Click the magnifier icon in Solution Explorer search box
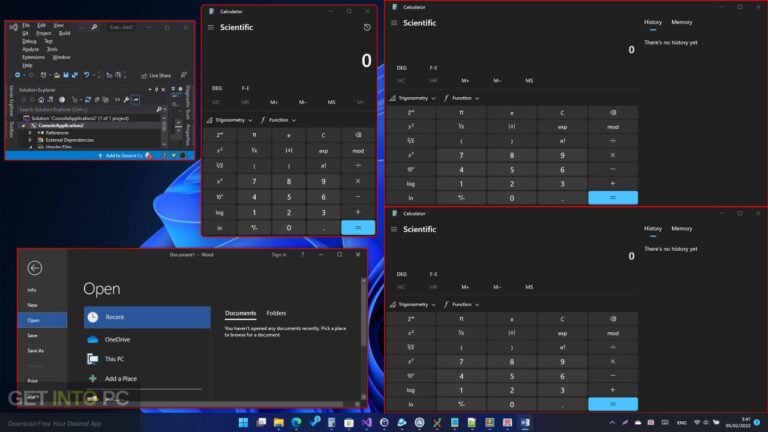Image resolution: width=768 pixels, height=432 pixels. [158, 109]
